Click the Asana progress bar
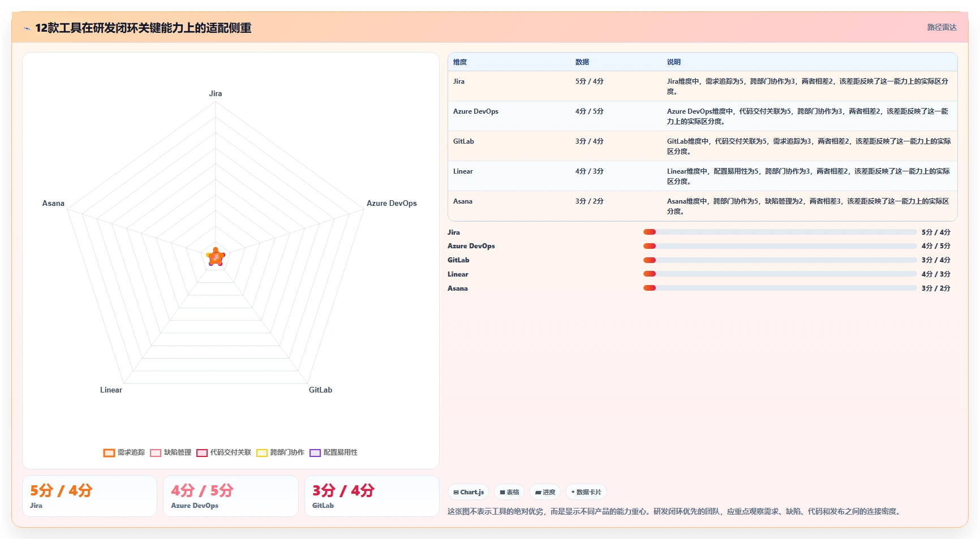The width and height of the screenshot is (980, 539). 780,288
